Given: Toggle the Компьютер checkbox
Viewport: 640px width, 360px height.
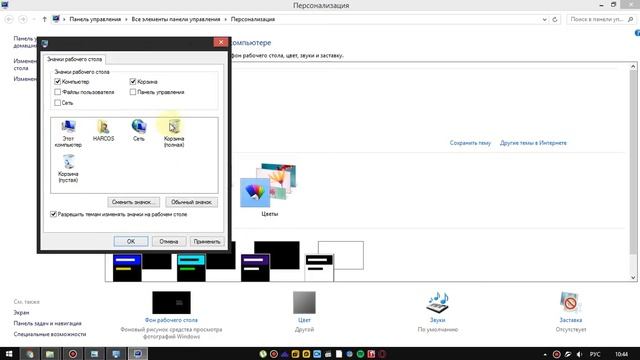Looking at the screenshot, I should tap(58, 82).
